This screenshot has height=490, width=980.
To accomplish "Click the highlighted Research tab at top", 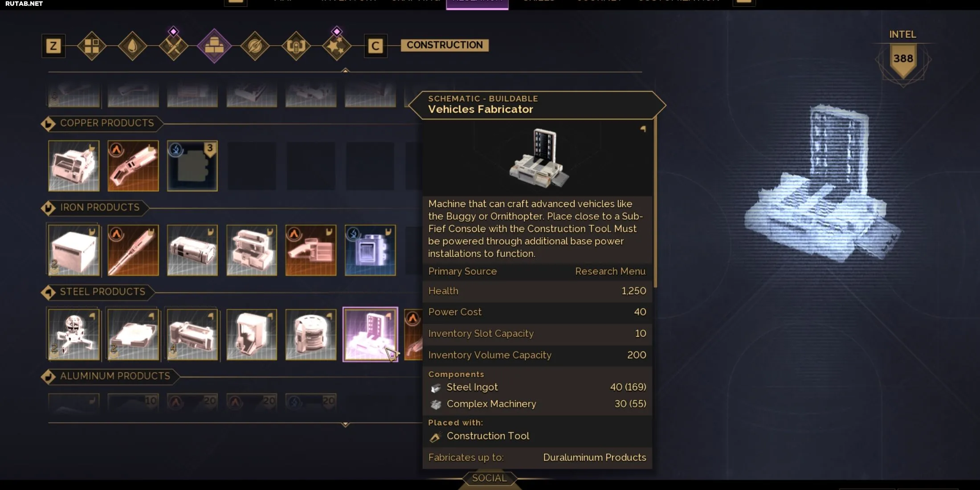I will click(x=477, y=4).
